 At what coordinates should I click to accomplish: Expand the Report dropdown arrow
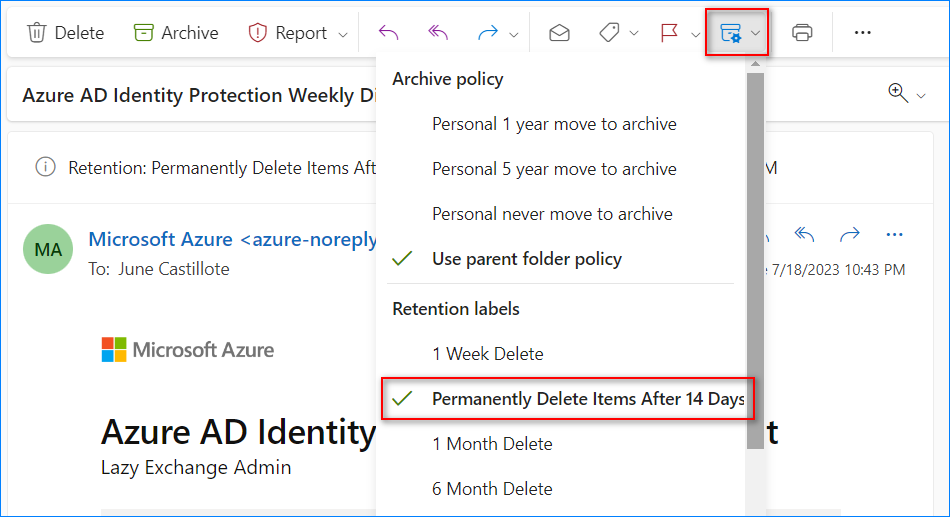(x=343, y=34)
